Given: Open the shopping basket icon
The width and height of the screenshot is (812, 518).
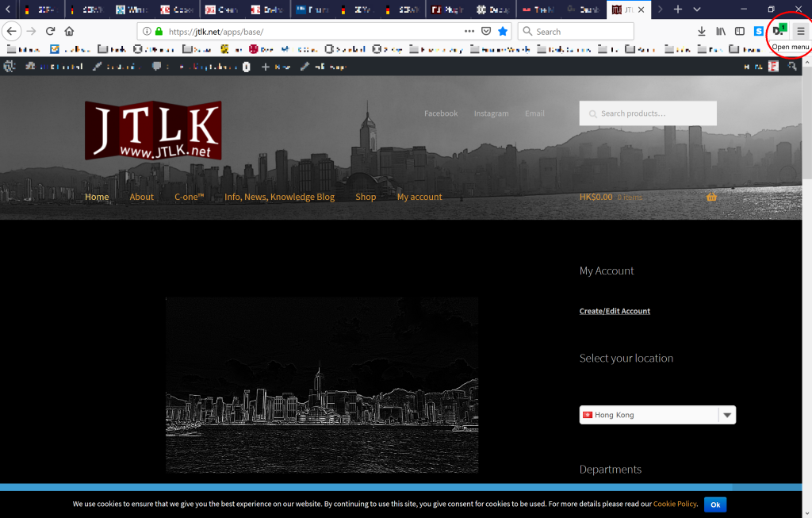Looking at the screenshot, I should tap(711, 197).
